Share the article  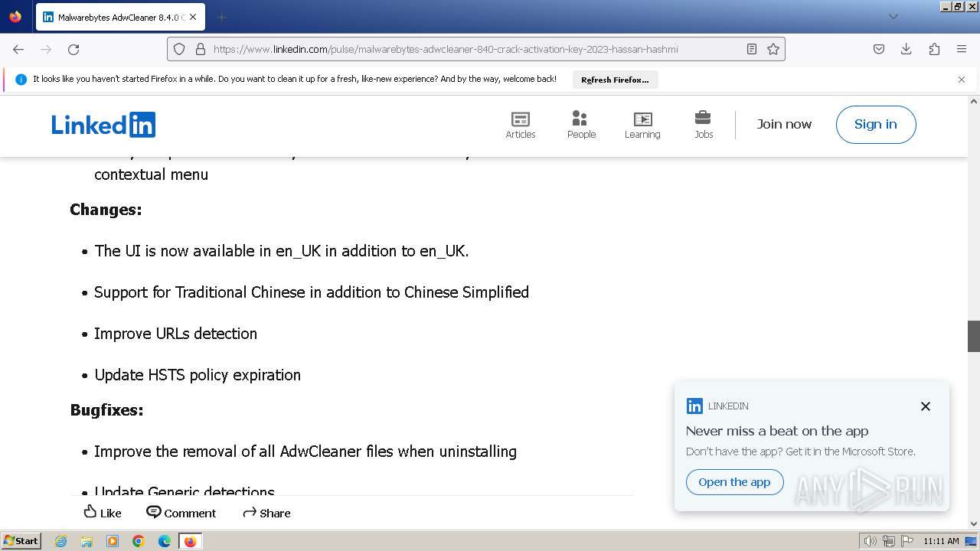click(266, 513)
